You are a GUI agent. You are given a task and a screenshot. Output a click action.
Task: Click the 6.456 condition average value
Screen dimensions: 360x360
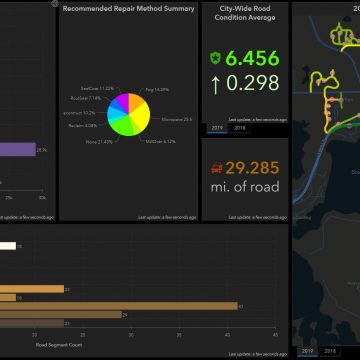click(252, 58)
